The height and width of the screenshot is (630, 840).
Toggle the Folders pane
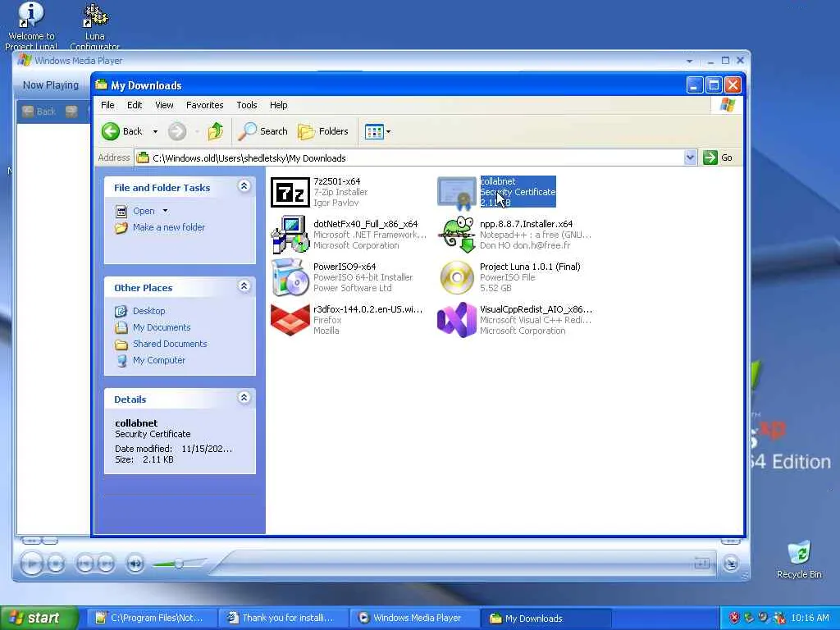[322, 131]
